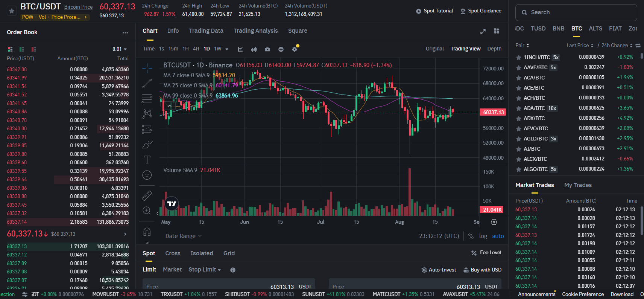Toggle auto scale on chart
Viewport: 644px width, 299px height.
(498, 236)
